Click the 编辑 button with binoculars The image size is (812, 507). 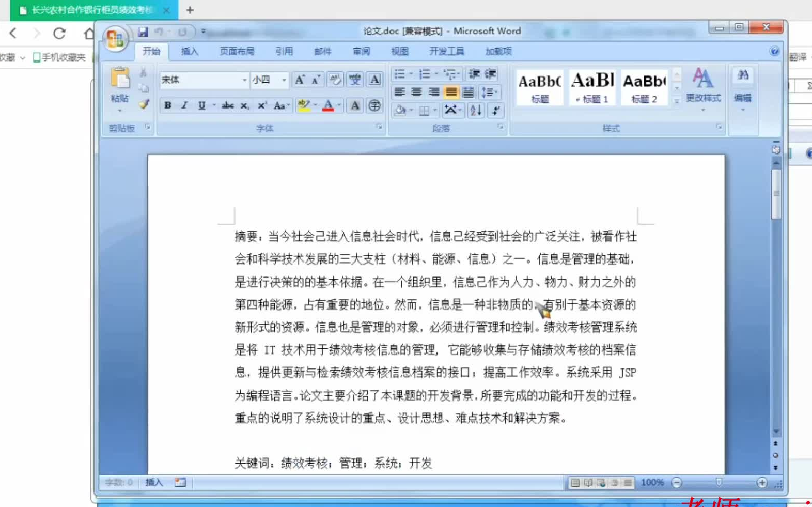(x=743, y=89)
